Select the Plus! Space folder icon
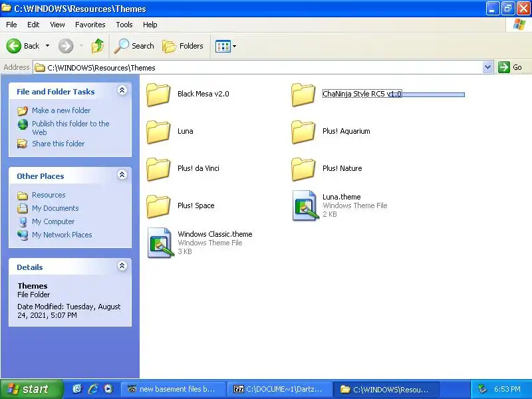Viewport: 532px width, 399px height. click(158, 207)
